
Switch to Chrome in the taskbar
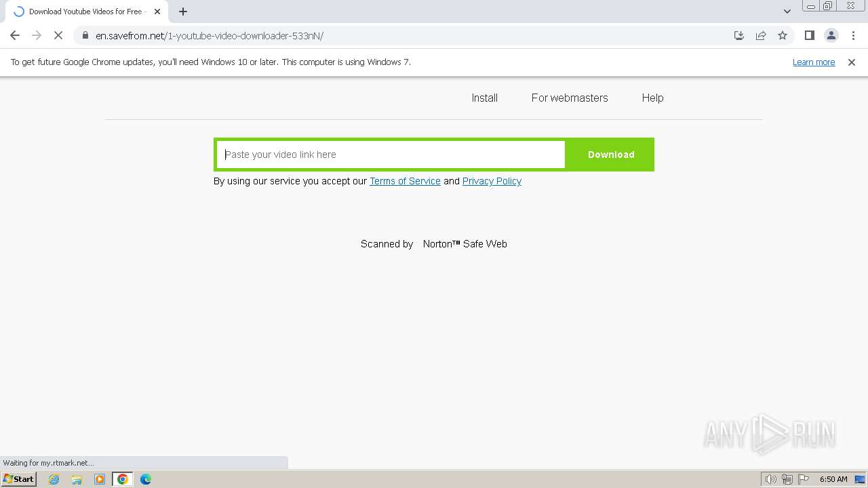pyautogui.click(x=123, y=479)
